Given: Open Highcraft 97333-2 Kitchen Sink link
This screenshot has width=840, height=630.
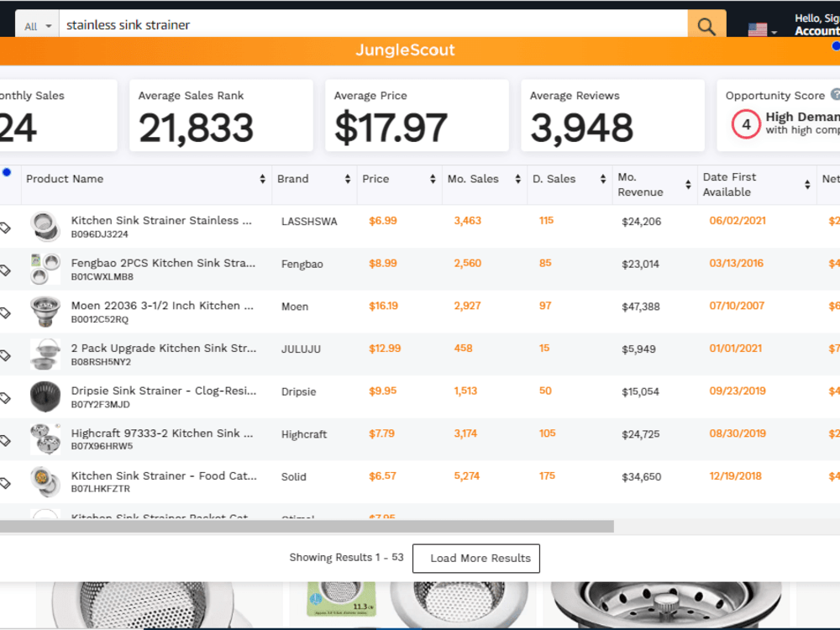Looking at the screenshot, I should pyautogui.click(x=162, y=433).
